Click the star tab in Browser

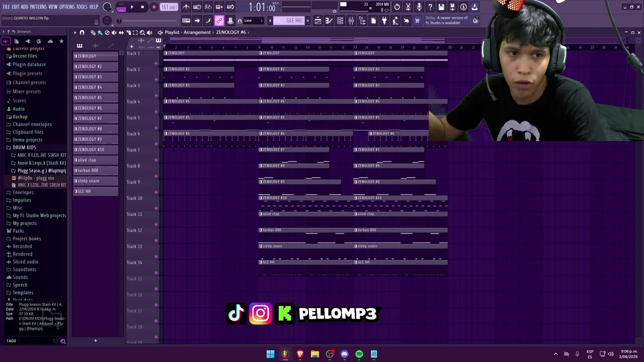point(61,41)
